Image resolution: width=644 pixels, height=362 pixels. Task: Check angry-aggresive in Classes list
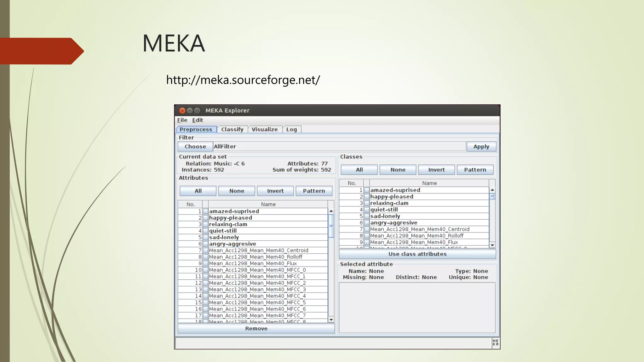(x=367, y=223)
